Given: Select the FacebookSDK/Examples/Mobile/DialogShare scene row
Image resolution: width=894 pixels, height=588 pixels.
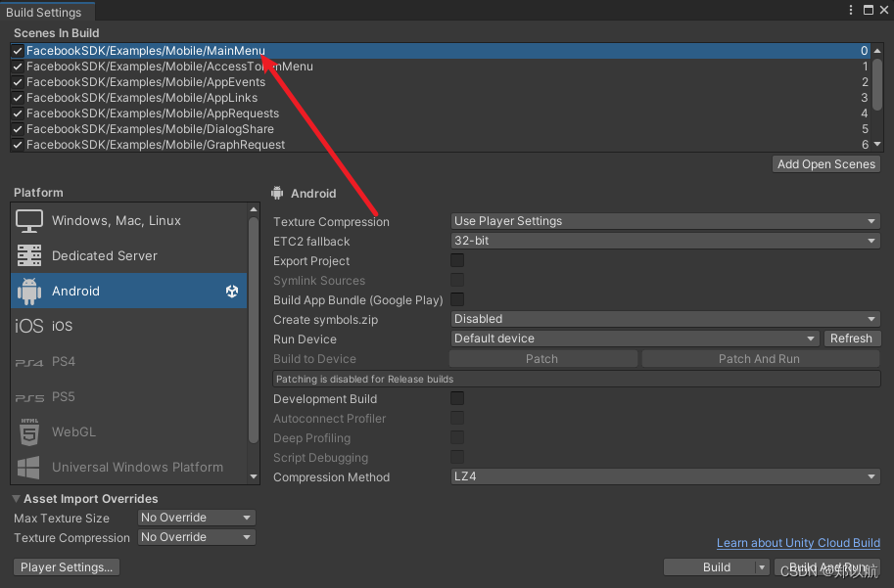Looking at the screenshot, I should pos(441,129).
